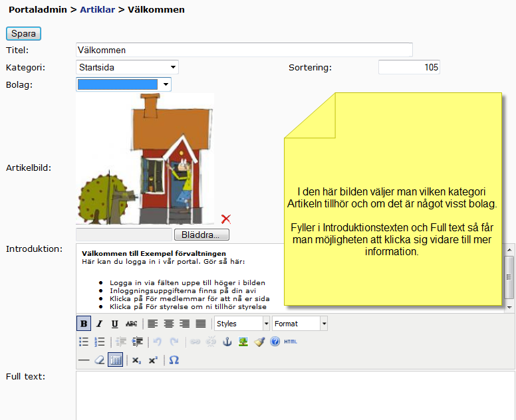Toggle strikethrough ABC formatting
Viewport: 516px width, 420px height.
[131, 324]
